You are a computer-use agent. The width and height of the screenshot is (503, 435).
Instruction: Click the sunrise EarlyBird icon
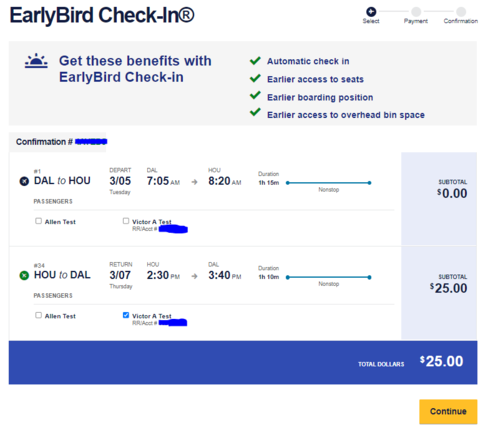point(36,61)
